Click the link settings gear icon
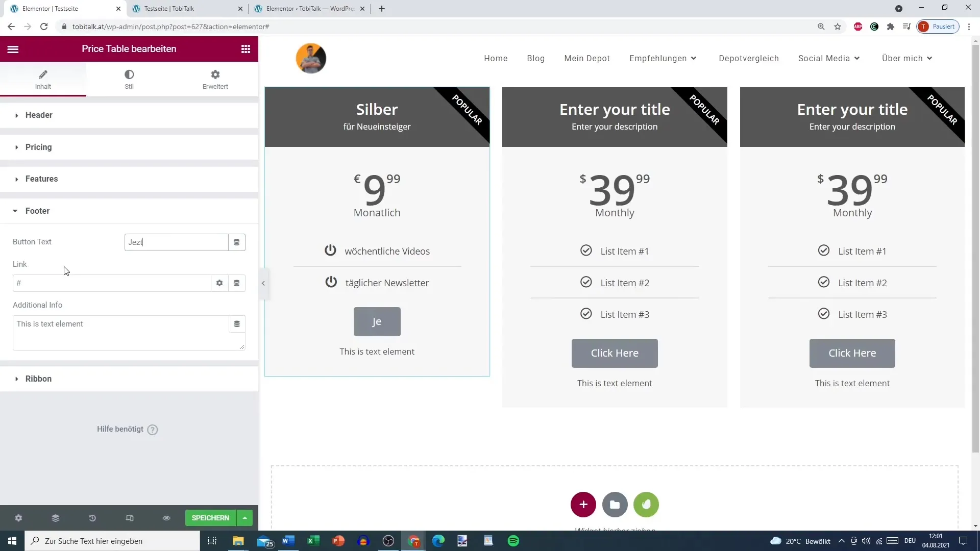980x551 pixels. click(x=219, y=283)
